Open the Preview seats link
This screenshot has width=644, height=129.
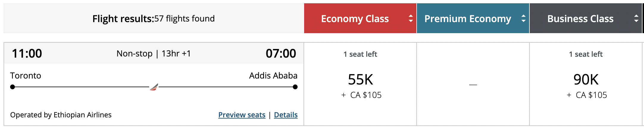click(x=242, y=115)
